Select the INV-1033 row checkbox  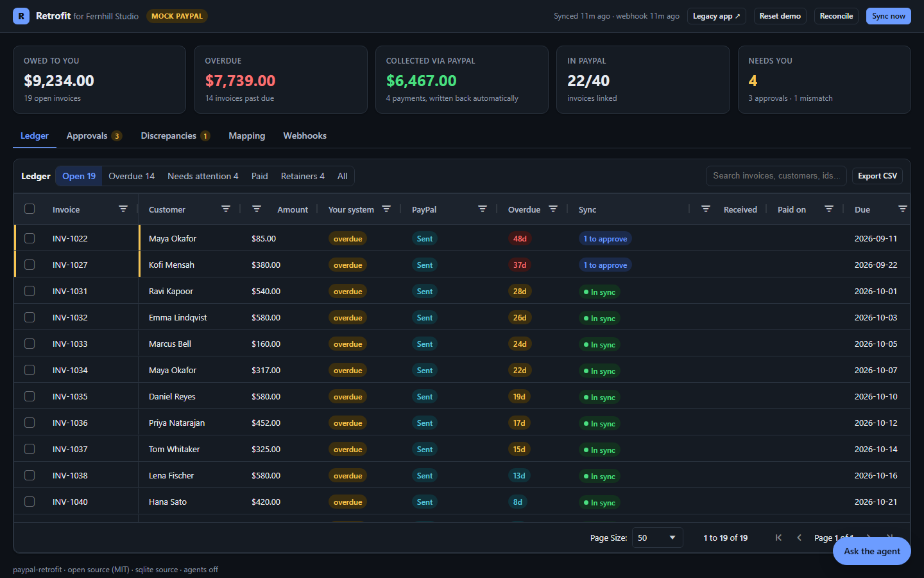[x=30, y=344]
